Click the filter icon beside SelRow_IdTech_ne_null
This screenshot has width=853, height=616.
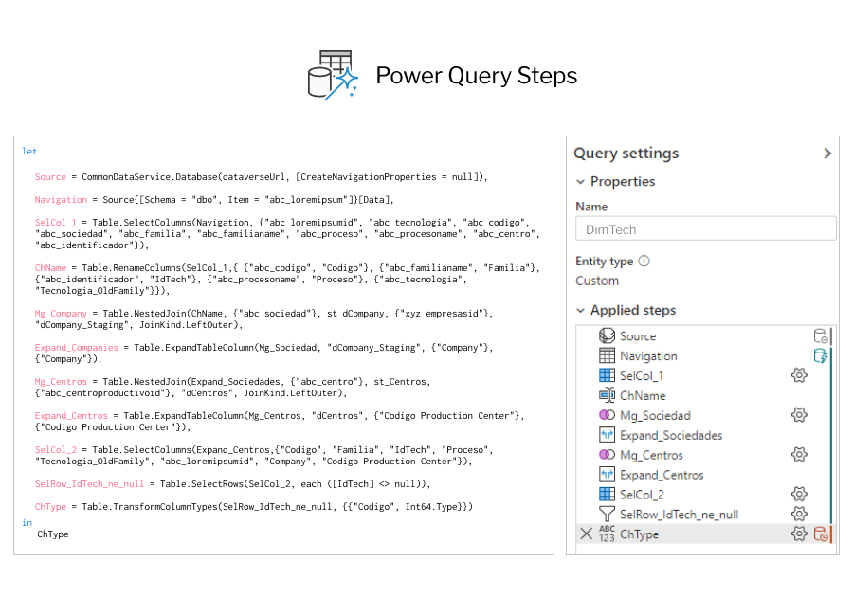click(607, 513)
